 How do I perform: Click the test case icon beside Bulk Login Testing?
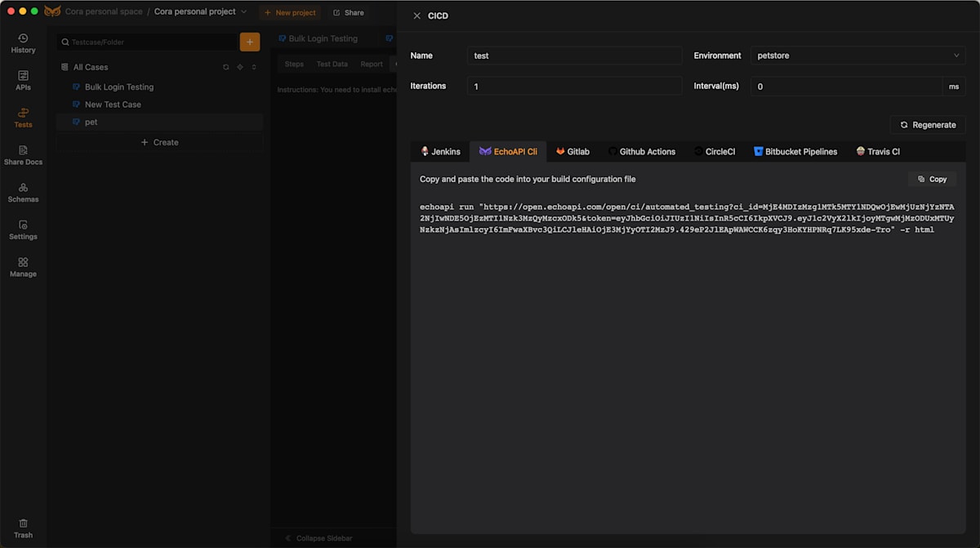77,87
